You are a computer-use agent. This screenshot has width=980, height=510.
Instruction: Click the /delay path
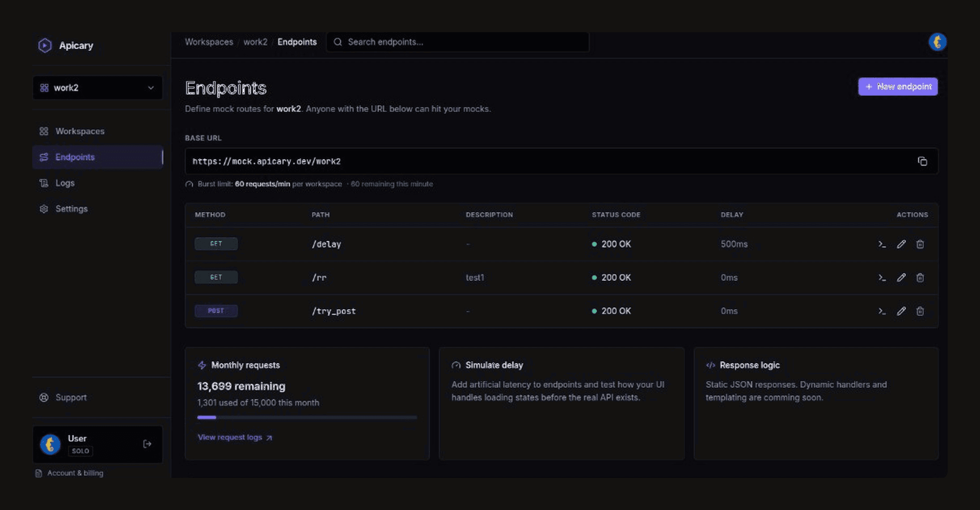(326, 244)
